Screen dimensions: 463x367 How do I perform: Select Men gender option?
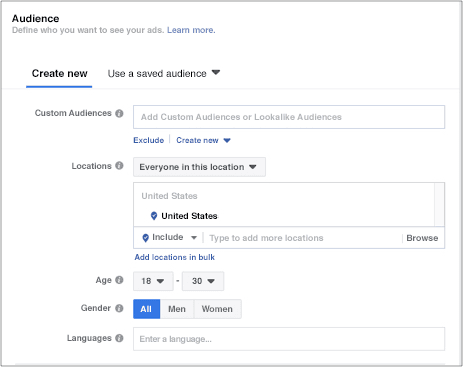coord(177,309)
